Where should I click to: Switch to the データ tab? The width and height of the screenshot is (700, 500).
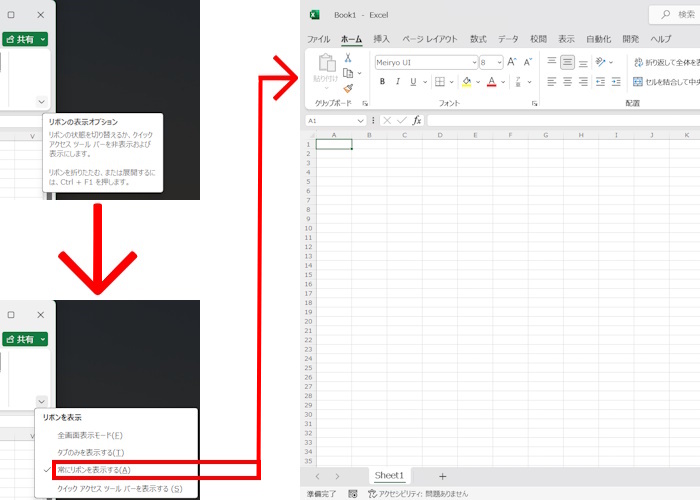[x=508, y=39]
